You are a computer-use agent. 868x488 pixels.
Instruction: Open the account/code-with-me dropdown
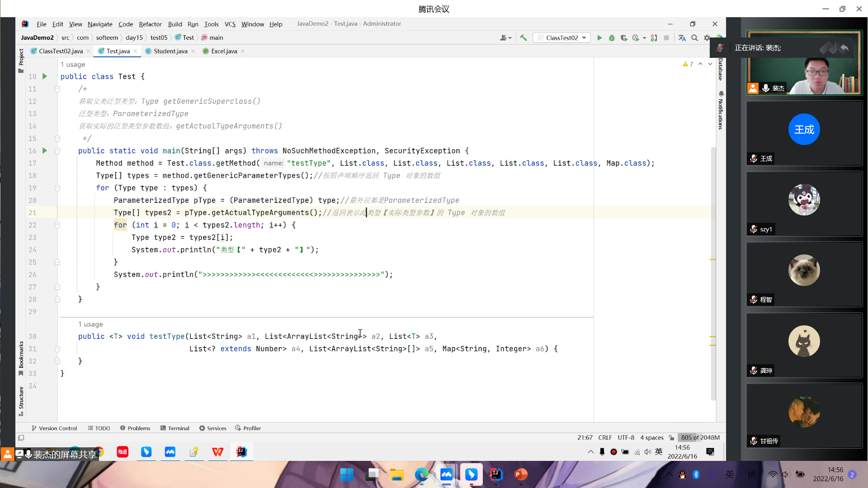point(505,38)
